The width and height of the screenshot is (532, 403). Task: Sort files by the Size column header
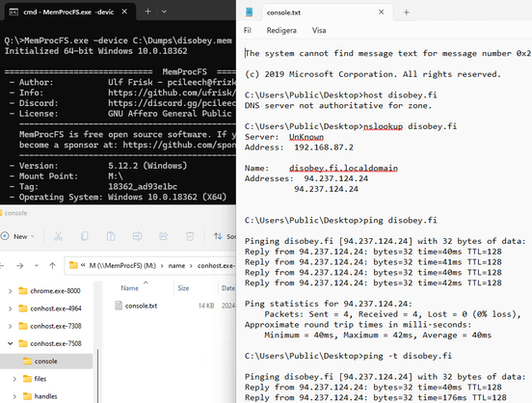click(183, 288)
